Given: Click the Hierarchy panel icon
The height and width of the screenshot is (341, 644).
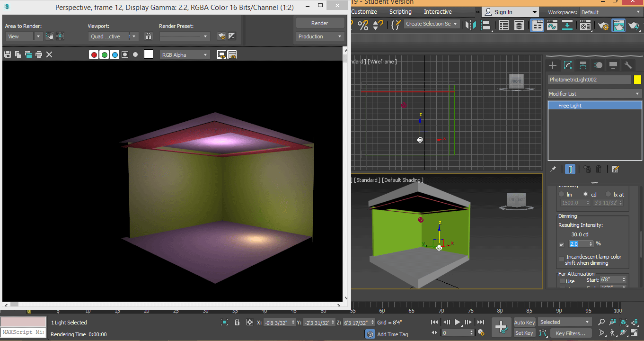Looking at the screenshot, I should point(583,65).
